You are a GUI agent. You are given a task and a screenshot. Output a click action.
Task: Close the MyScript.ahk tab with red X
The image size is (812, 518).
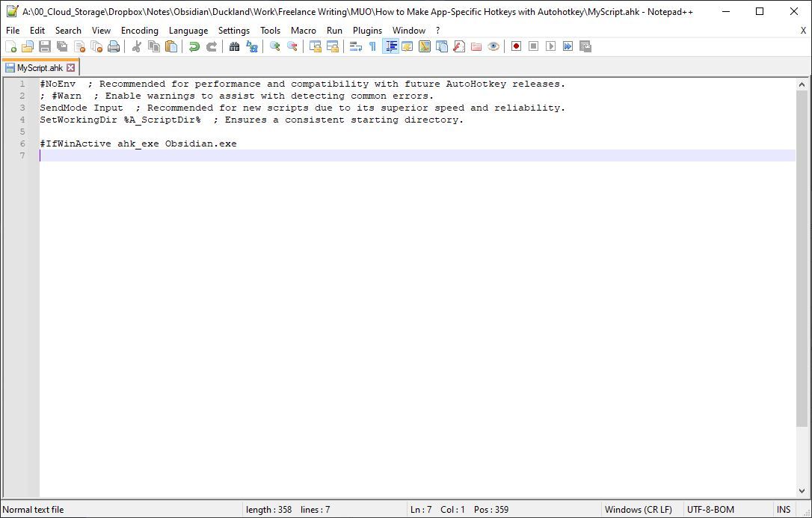(71, 68)
